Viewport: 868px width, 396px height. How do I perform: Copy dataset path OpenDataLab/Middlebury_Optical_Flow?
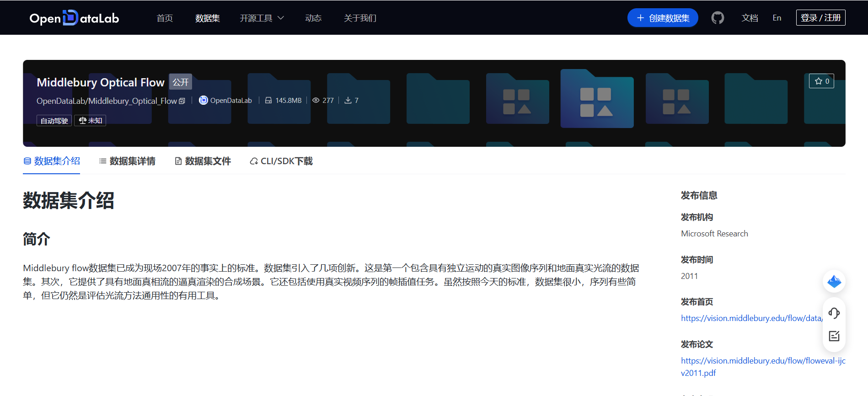coord(182,101)
